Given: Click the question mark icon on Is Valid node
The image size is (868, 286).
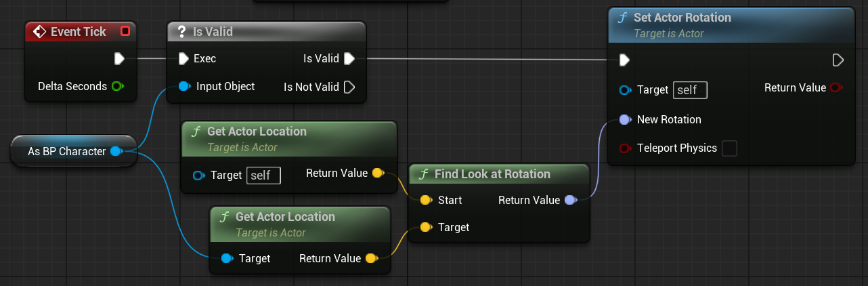Looking at the screenshot, I should click(x=181, y=31).
